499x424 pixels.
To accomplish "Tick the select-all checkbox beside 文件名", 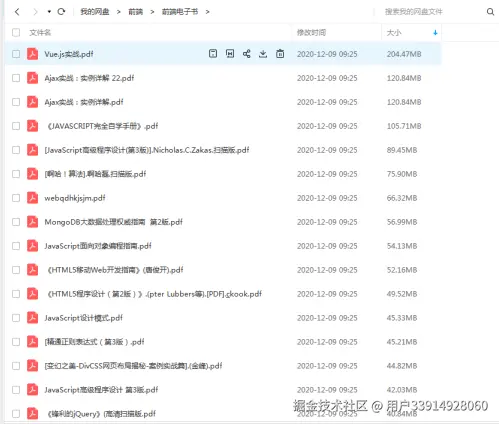I will 16,33.
